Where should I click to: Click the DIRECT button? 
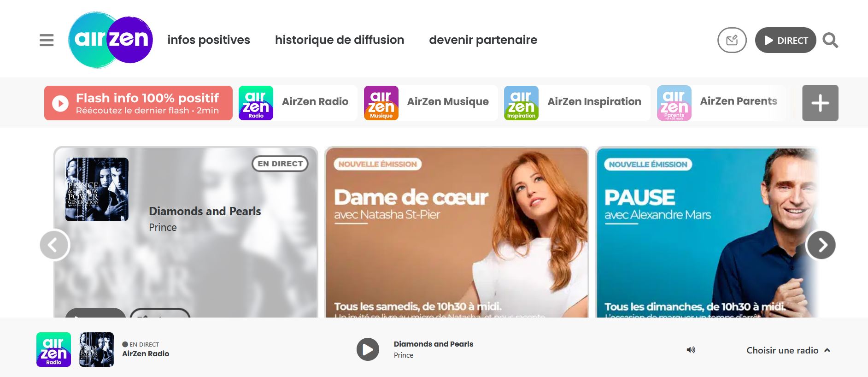(x=786, y=40)
